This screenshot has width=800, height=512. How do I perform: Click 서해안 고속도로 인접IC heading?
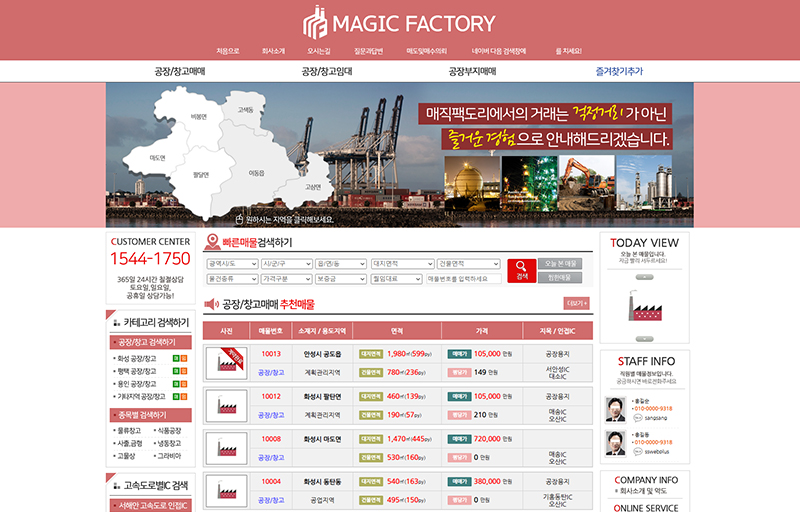tap(151, 505)
